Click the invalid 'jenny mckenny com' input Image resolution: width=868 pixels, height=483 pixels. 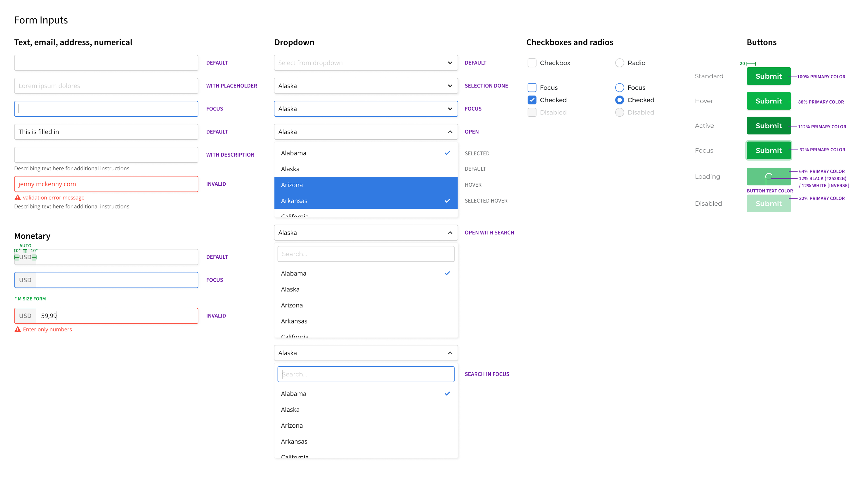point(106,184)
